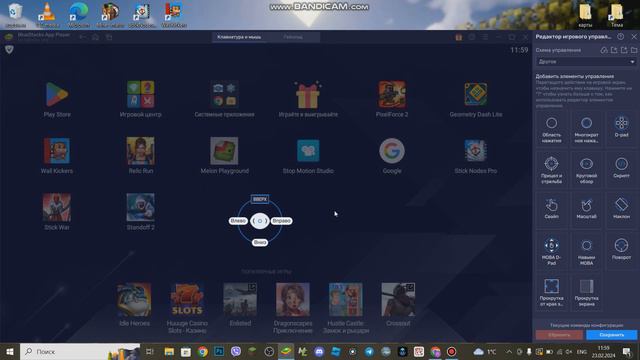Launch Standoff 2
The image size is (640, 360).
(140, 212)
